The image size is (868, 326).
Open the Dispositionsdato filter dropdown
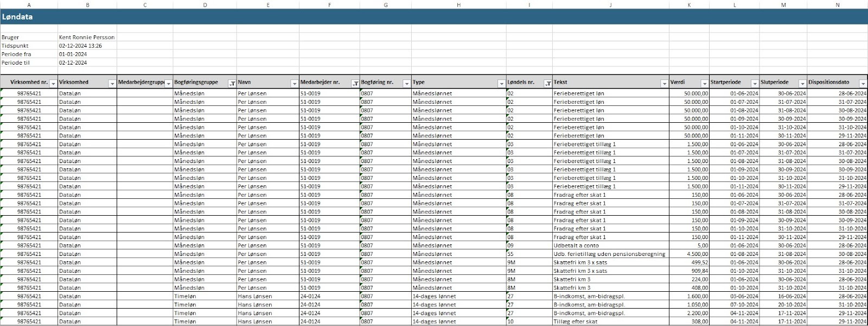pos(863,83)
